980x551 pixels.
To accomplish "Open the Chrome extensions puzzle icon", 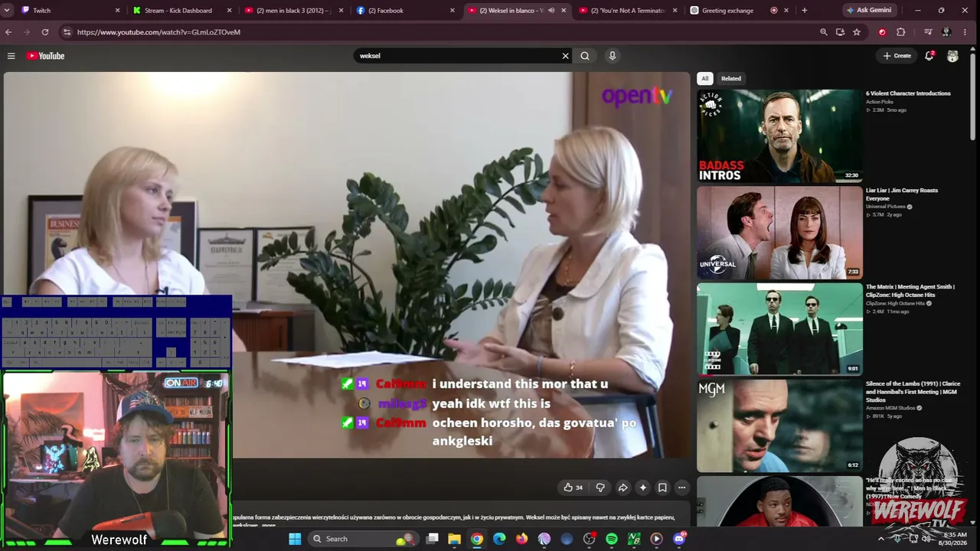I will click(x=900, y=32).
